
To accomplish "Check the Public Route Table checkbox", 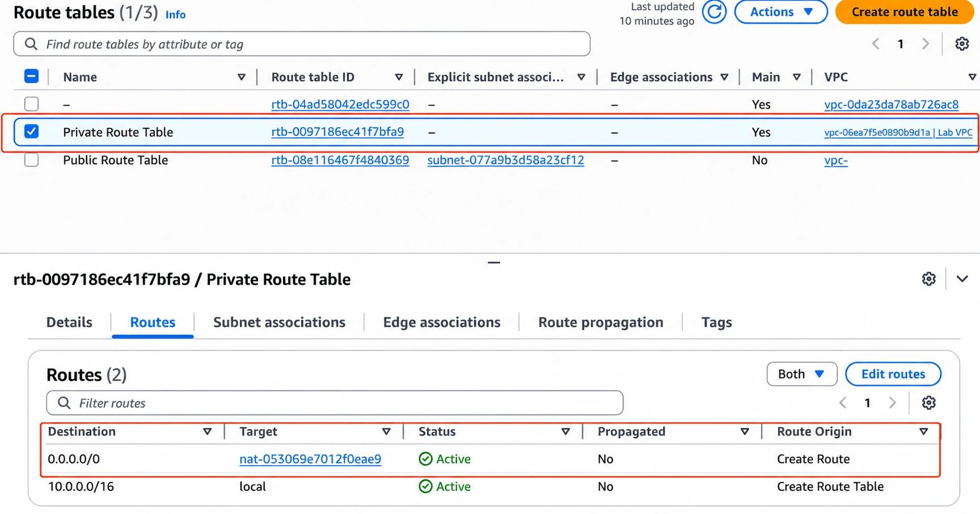I will coord(32,160).
